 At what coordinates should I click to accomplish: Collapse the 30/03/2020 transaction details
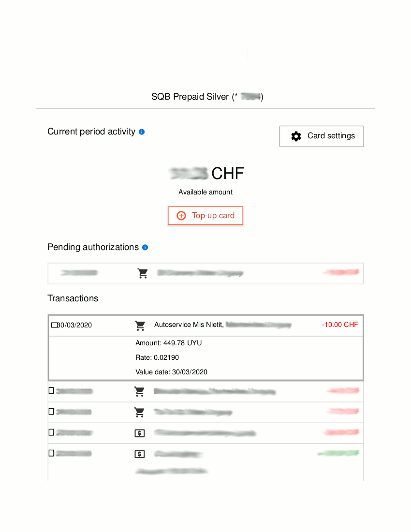coord(54,325)
